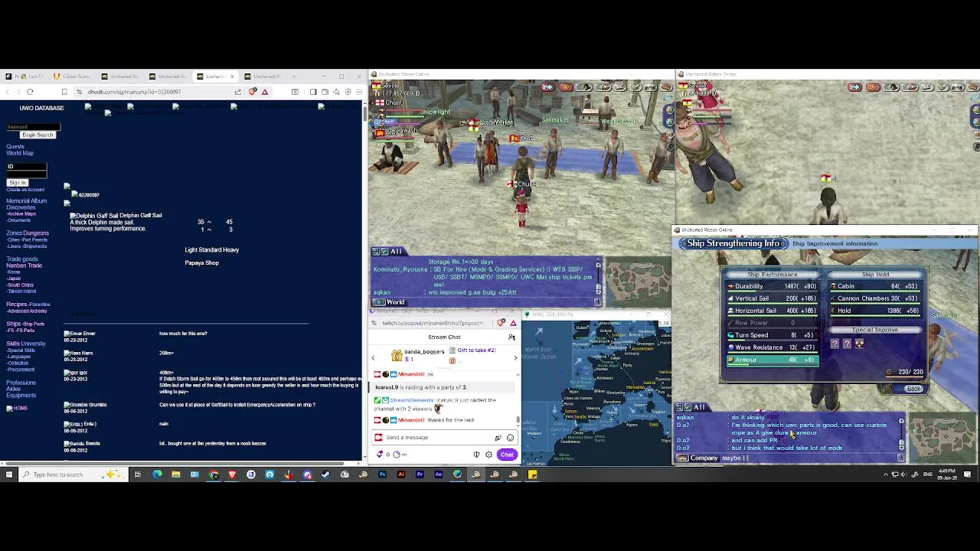Select the Cannon Chambers row
980x551 pixels.
point(876,298)
